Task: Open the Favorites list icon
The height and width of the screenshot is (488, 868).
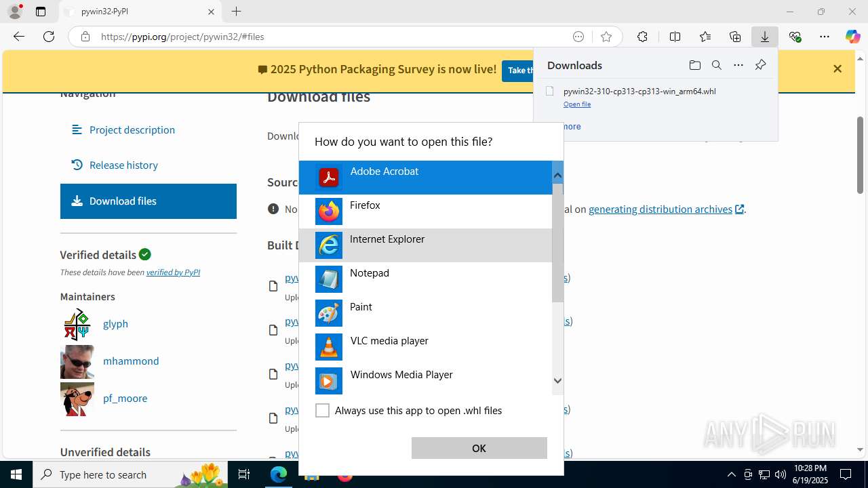Action: click(705, 37)
